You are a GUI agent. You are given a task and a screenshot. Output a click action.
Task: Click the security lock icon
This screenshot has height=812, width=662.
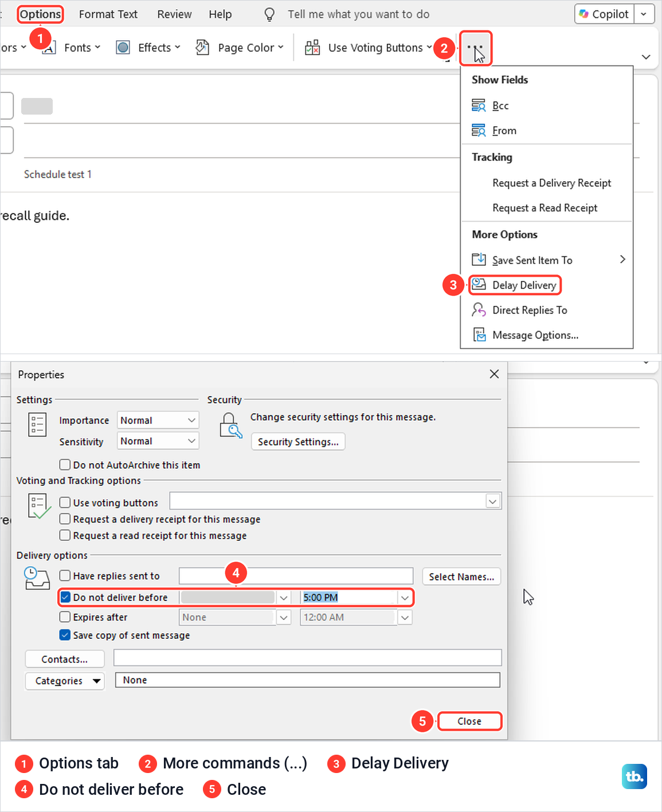[x=230, y=425]
